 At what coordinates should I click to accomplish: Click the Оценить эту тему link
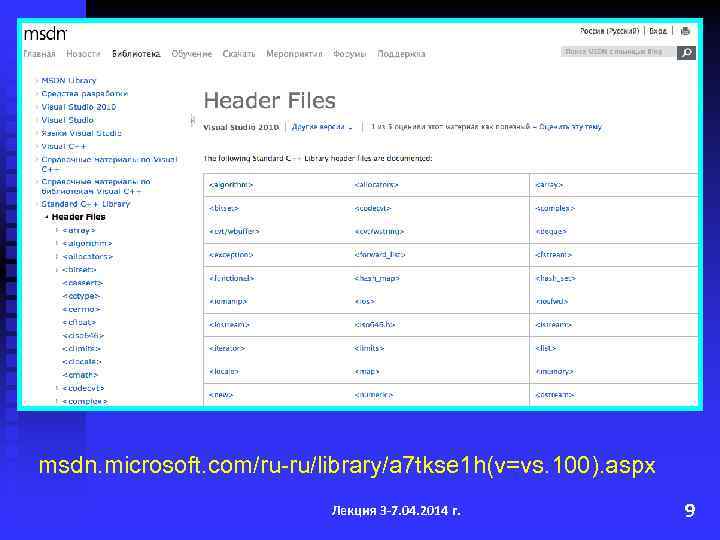point(570,126)
